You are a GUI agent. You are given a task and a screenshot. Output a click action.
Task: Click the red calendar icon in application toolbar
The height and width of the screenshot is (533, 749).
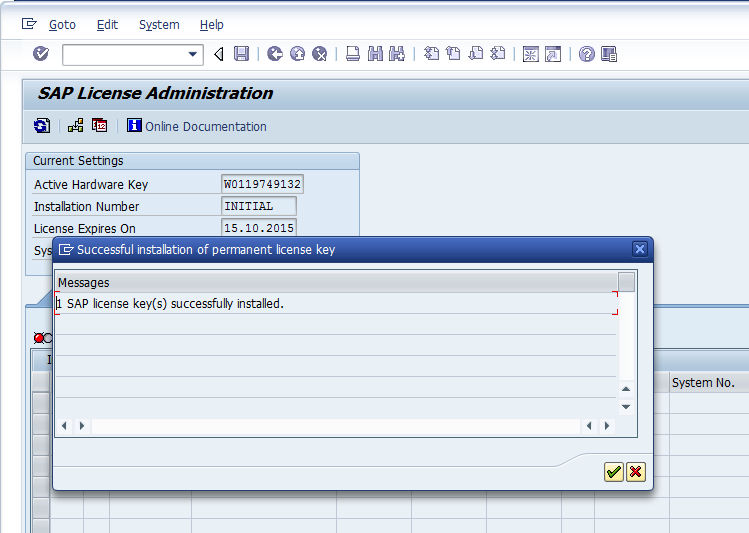(99, 125)
